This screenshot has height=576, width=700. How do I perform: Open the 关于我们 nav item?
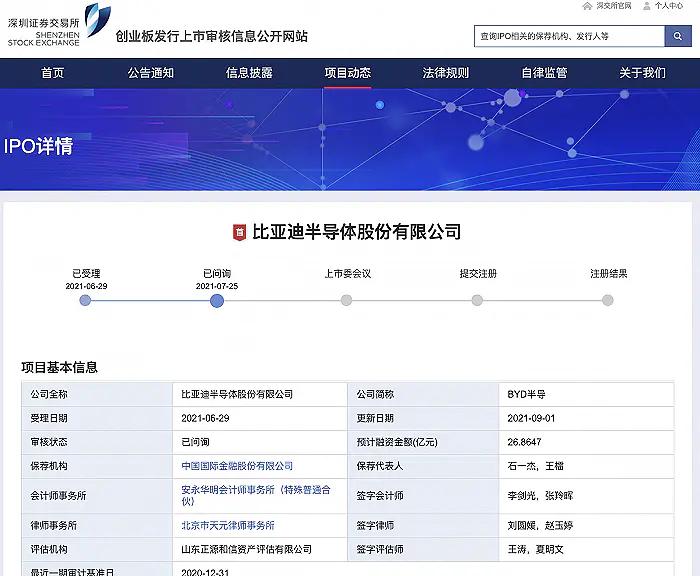642,73
